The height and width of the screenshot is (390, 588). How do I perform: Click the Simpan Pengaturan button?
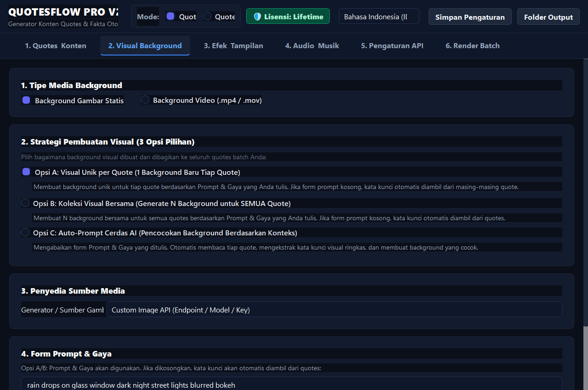coord(470,17)
